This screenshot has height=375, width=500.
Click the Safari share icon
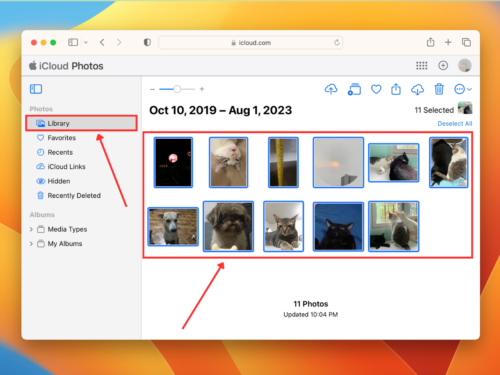[430, 42]
